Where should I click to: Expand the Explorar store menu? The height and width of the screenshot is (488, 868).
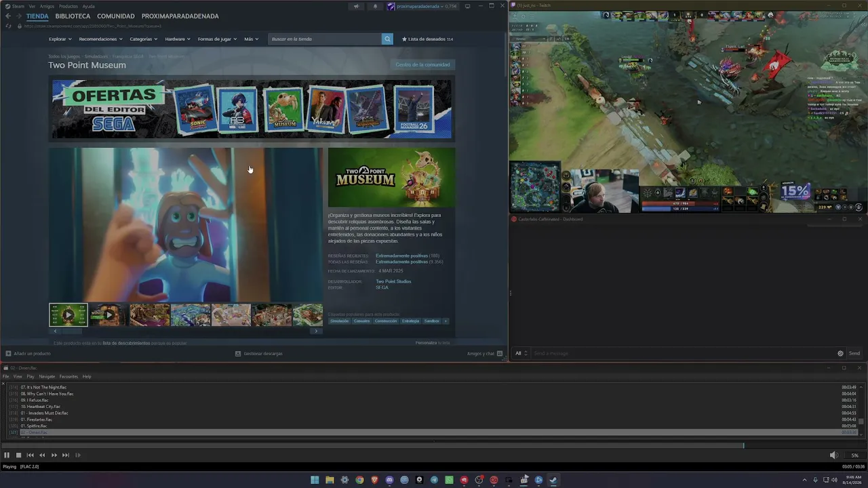click(60, 39)
